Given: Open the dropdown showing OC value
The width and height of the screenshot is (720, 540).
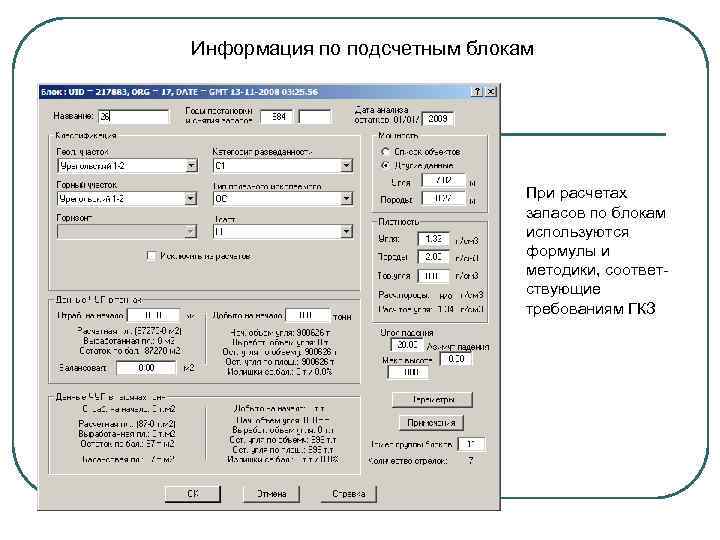Looking at the screenshot, I should tap(347, 198).
